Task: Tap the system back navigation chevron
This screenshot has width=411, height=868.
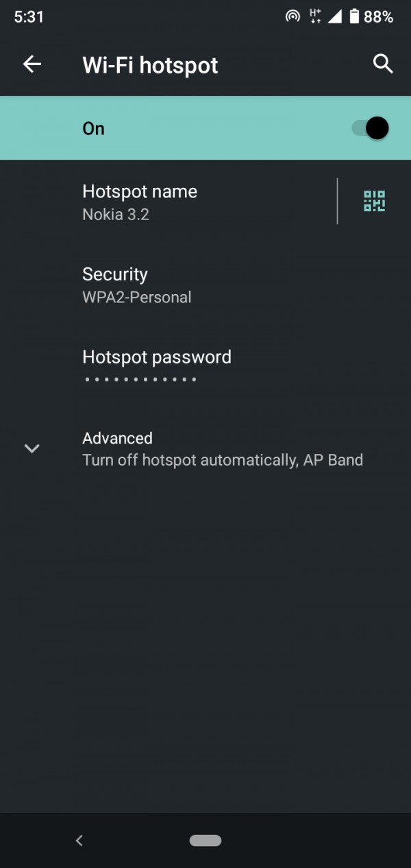Action: [79, 841]
